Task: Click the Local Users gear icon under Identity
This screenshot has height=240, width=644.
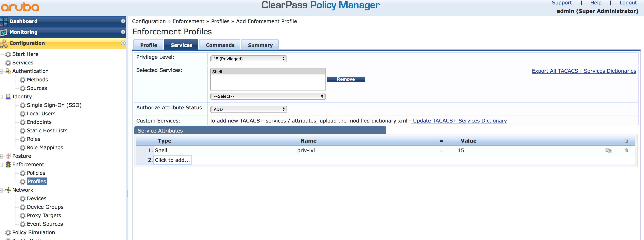Action: point(23,113)
